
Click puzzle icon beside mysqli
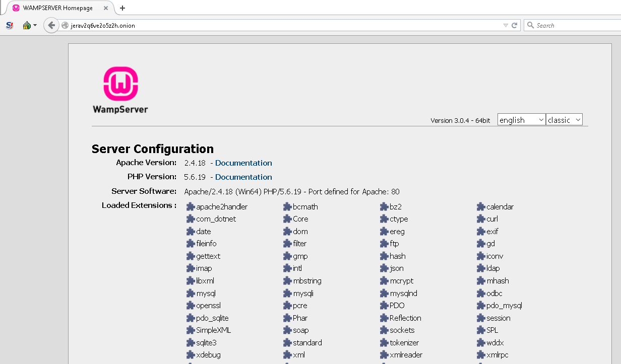287,294
